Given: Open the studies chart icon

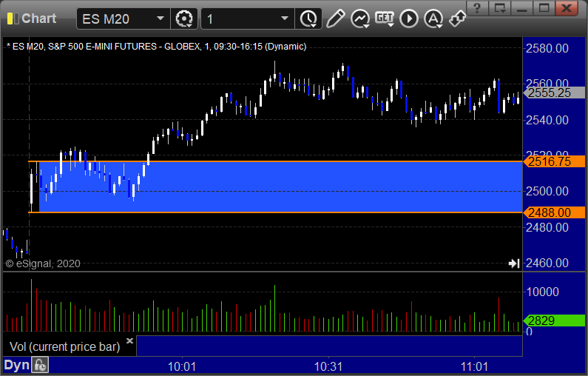Looking at the screenshot, I should tap(360, 19).
